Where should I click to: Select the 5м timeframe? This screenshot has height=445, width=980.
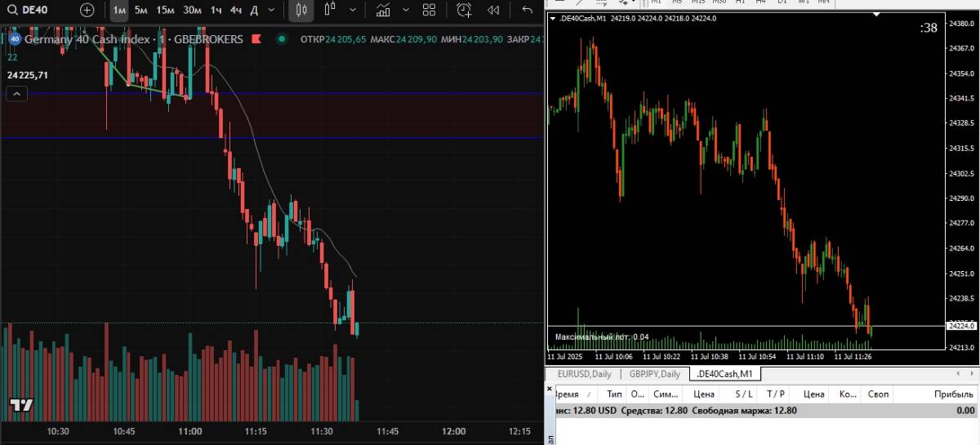pyautogui.click(x=140, y=10)
